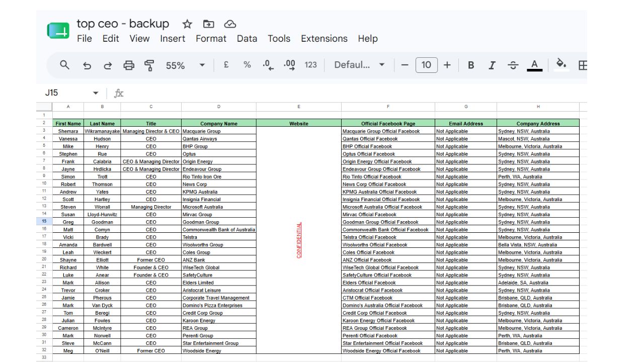Increase font size with plus button
This screenshot has height=362, width=644.
click(447, 65)
